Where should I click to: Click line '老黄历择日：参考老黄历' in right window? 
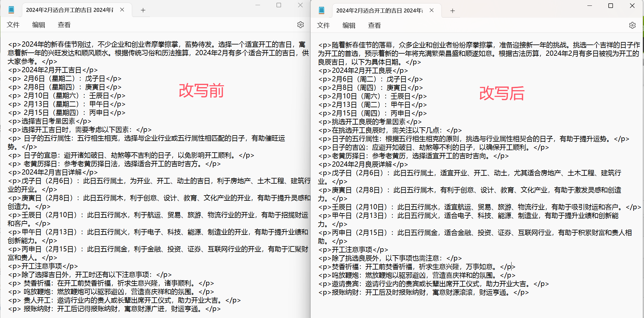point(413,156)
